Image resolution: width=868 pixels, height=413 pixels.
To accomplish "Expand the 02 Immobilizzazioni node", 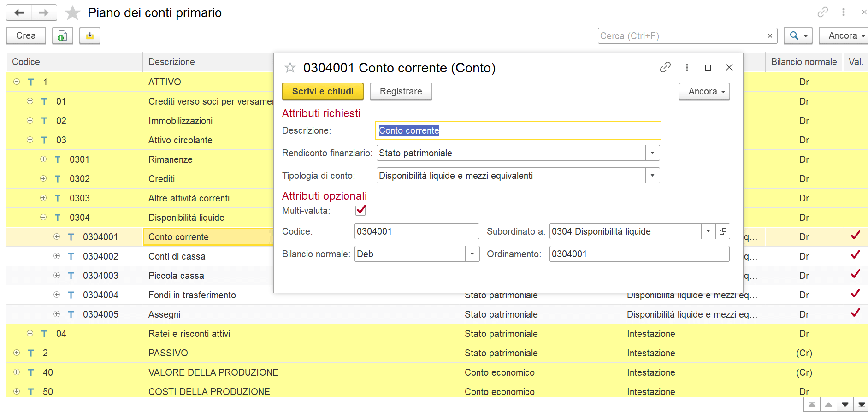I will 30,120.
